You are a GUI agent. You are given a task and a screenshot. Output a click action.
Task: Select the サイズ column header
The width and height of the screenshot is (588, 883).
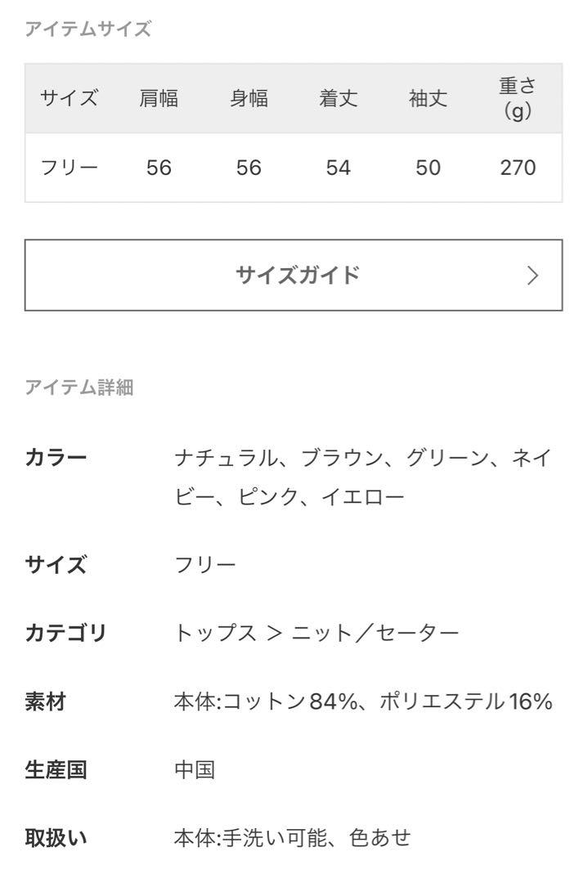tap(70, 98)
